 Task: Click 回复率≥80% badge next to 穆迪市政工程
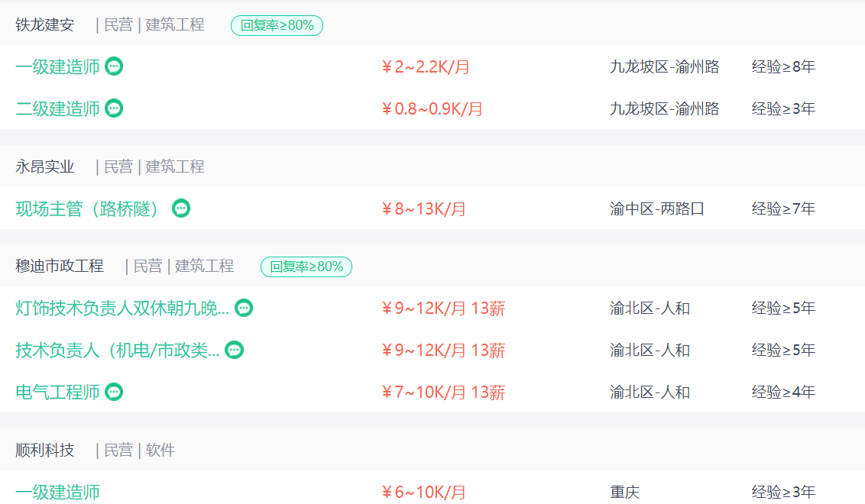coord(306,267)
